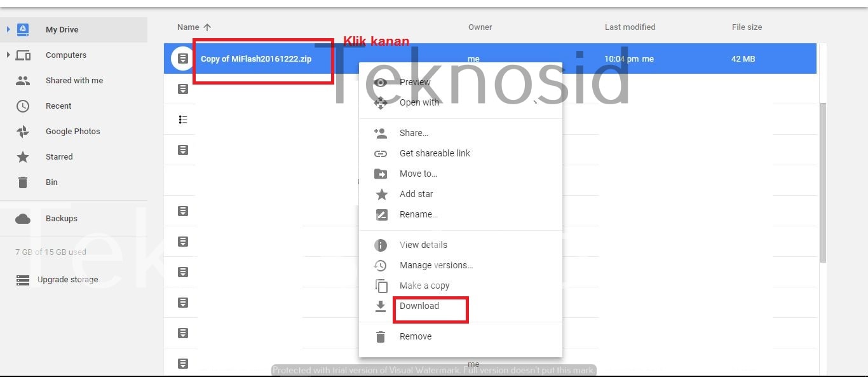
Task: Click the Upgrade storage link
Action: (x=68, y=280)
